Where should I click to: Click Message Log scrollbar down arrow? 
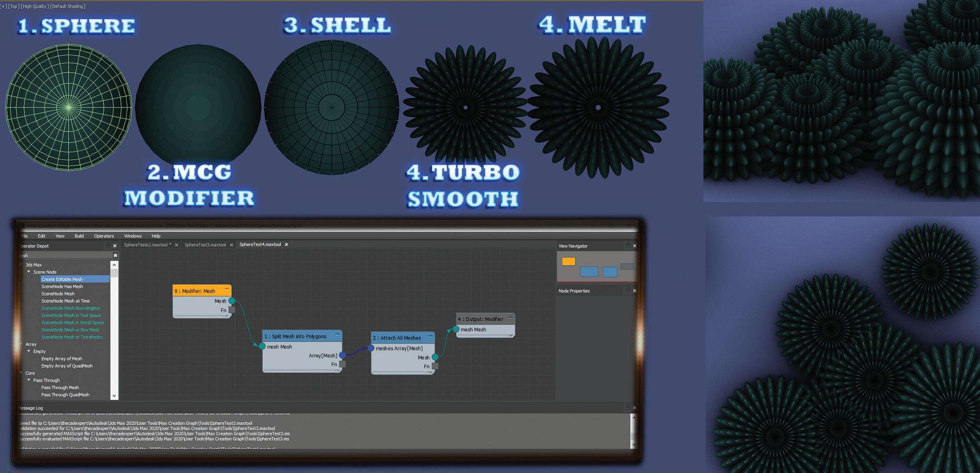(634, 444)
